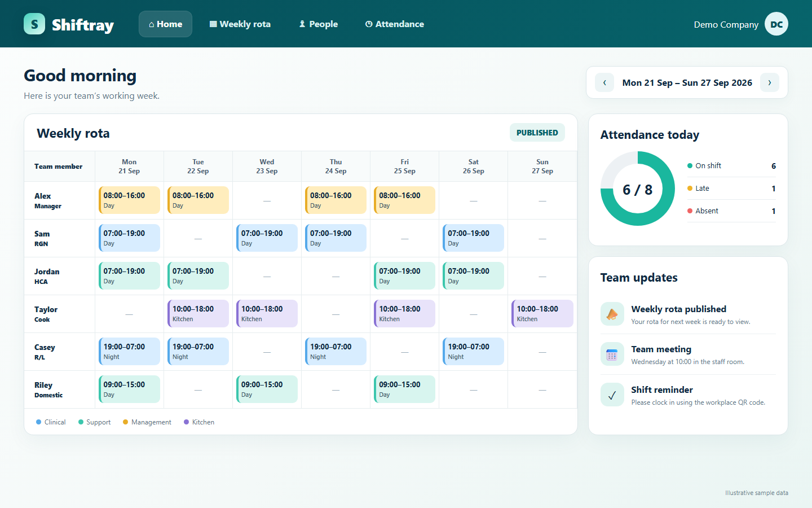Screen dimensions: 812x508
Task: Go to previous week with left chevron
Action: [x=604, y=82]
